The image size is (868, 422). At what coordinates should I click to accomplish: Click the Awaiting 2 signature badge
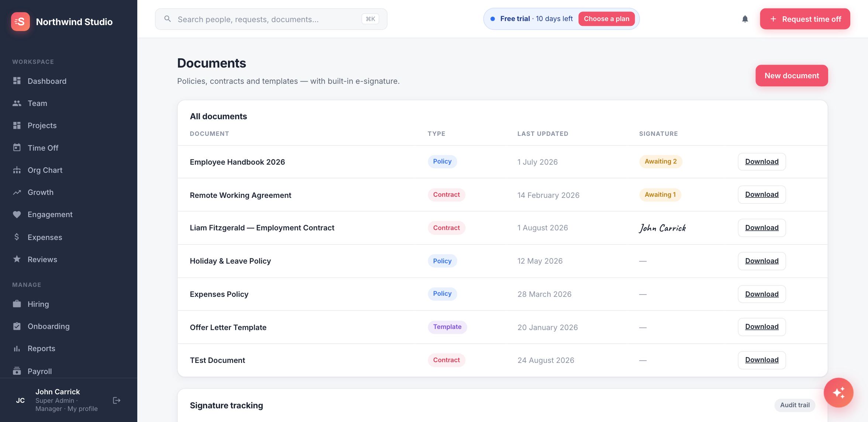(x=661, y=161)
